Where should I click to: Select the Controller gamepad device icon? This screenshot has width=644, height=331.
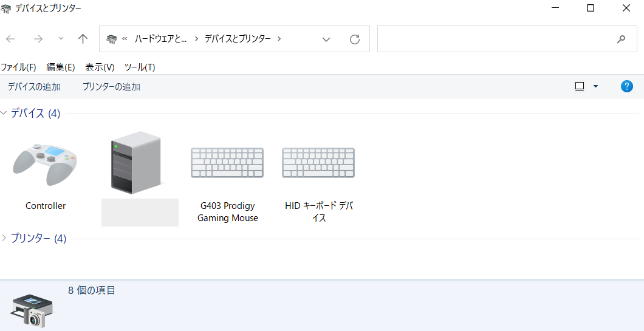pos(45,164)
